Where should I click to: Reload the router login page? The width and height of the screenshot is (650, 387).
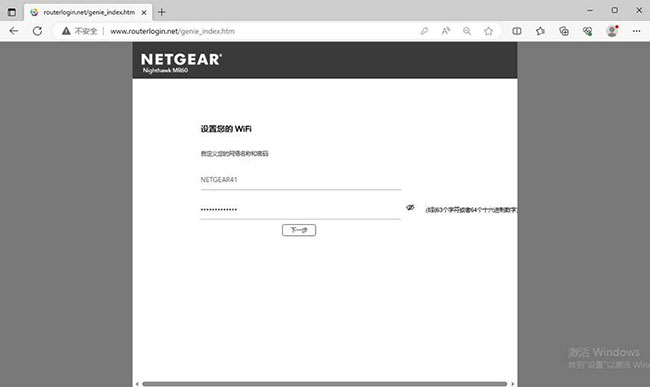point(37,31)
